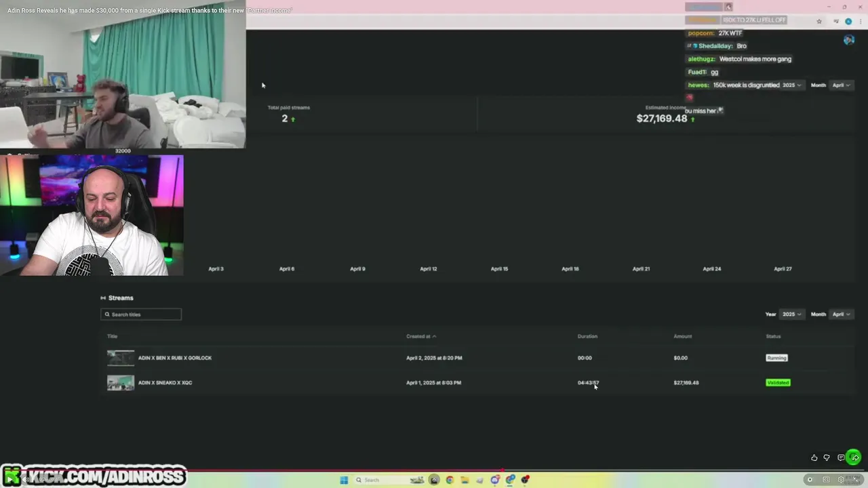This screenshot has height=488, width=868.
Task: Dislike the video with thumbs down
Action: coord(827,457)
